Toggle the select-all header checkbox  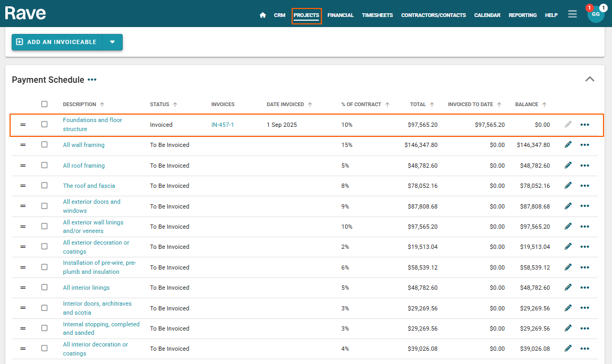point(45,104)
